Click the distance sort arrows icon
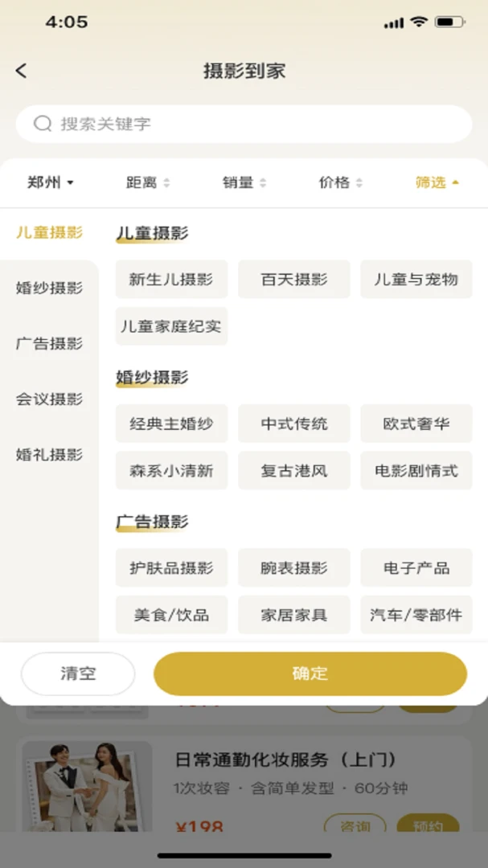The width and height of the screenshot is (488, 868). (x=166, y=182)
